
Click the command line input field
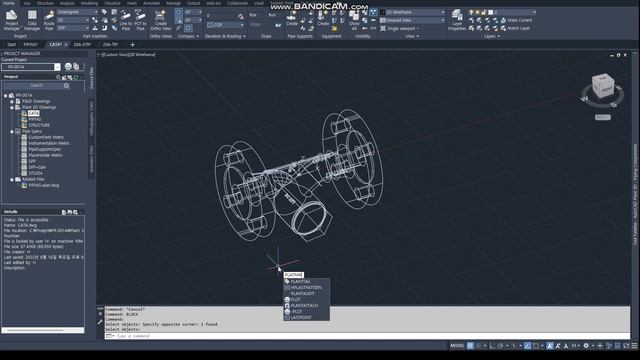coord(367,336)
